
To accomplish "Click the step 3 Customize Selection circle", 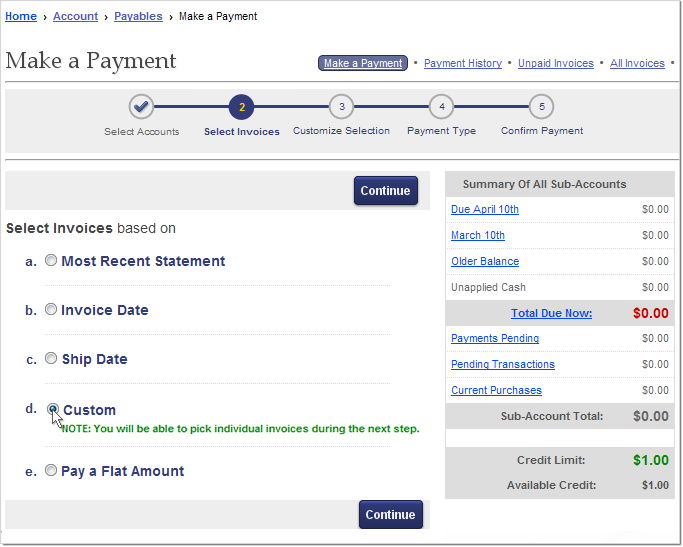I will (341, 107).
